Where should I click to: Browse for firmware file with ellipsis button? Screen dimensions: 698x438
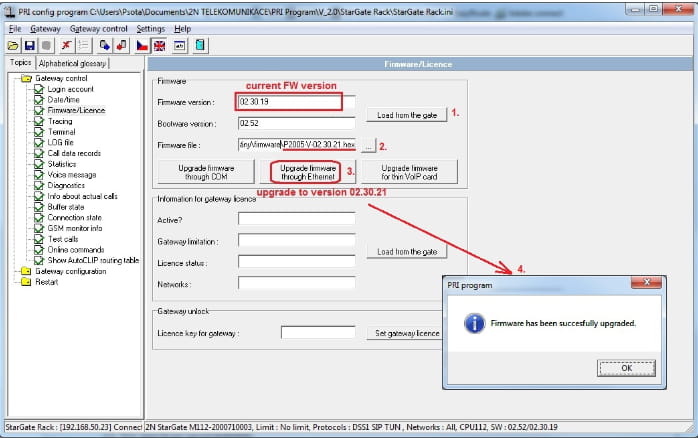pyautogui.click(x=369, y=146)
